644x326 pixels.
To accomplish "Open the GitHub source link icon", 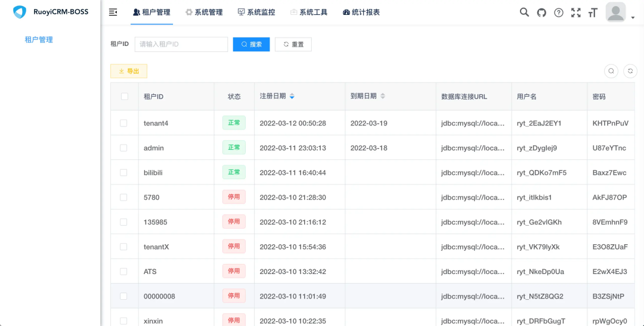I will (x=541, y=13).
